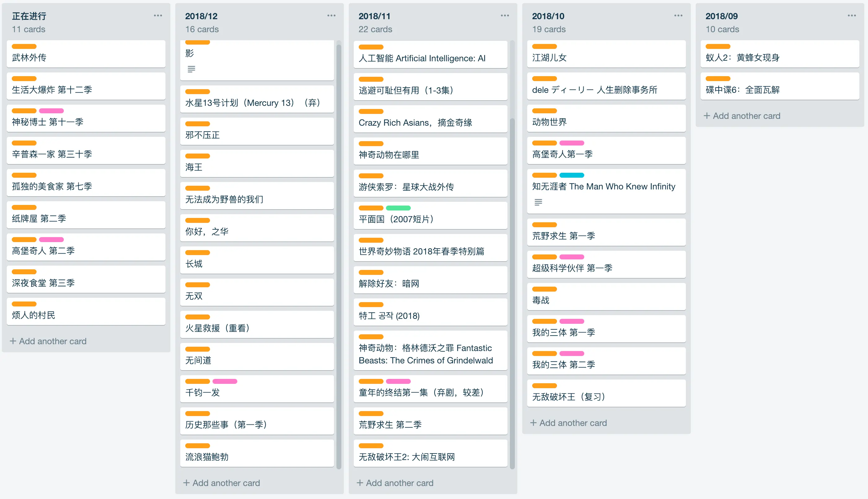Open the 2018/09 list ellipsis menu
The height and width of the screenshot is (499, 868).
tap(852, 15)
